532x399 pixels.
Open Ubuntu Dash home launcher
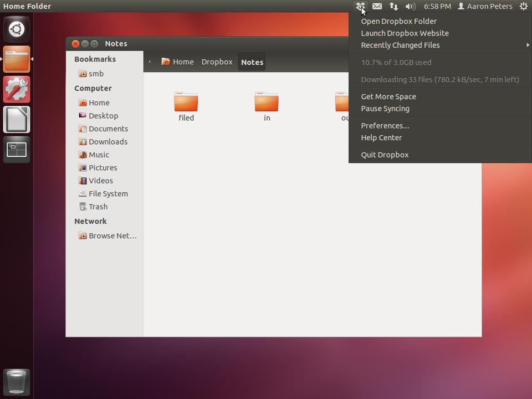tap(17, 29)
